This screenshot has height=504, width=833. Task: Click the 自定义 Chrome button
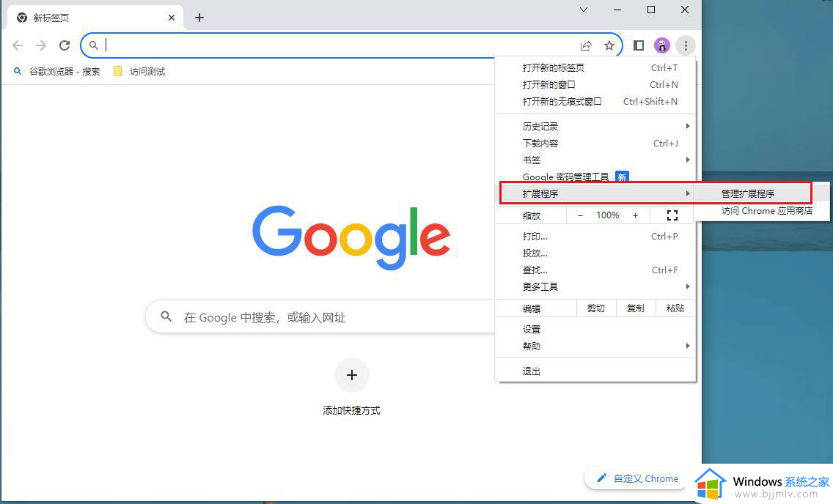click(637, 478)
